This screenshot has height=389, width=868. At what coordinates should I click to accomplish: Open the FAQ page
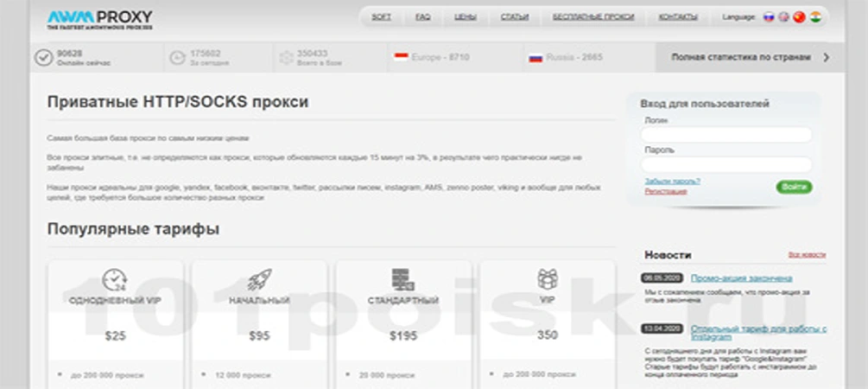tap(423, 17)
